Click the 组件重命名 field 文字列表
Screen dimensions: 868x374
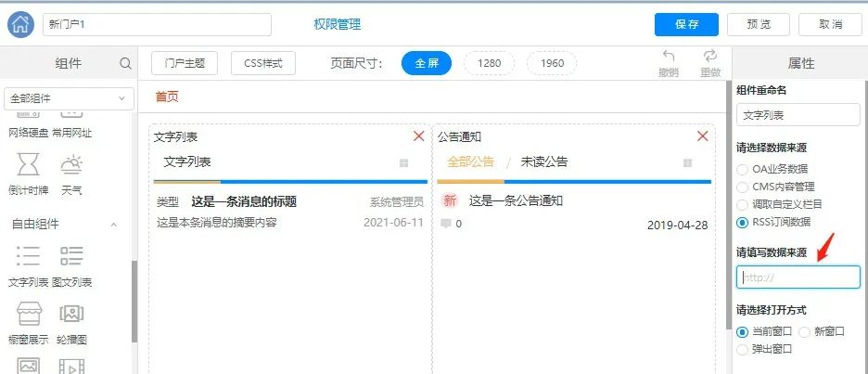point(798,115)
